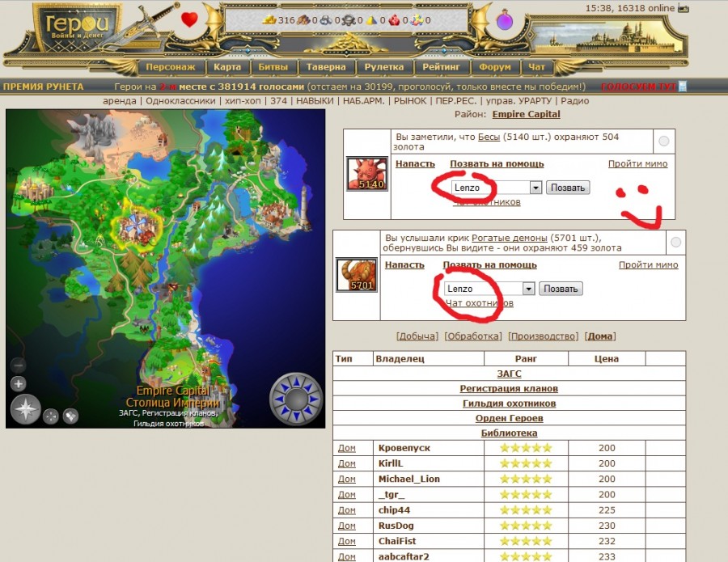
Task: Switch to the Дома tab
Action: [600, 336]
